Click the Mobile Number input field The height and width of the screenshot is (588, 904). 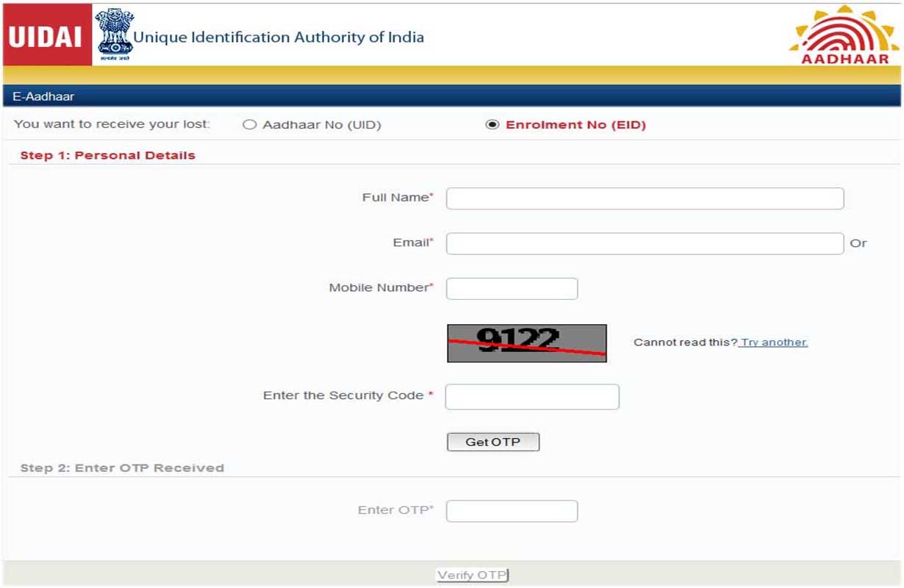click(511, 288)
